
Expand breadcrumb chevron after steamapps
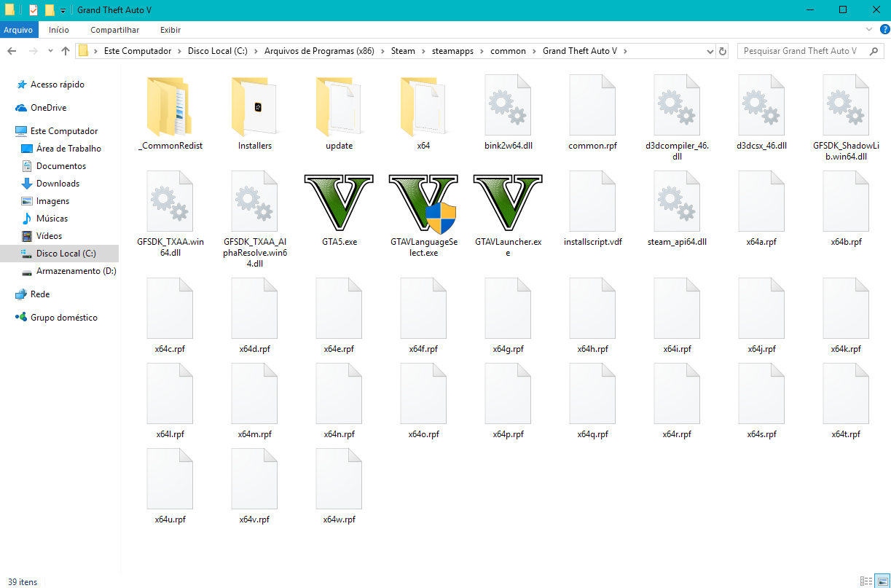(x=482, y=51)
